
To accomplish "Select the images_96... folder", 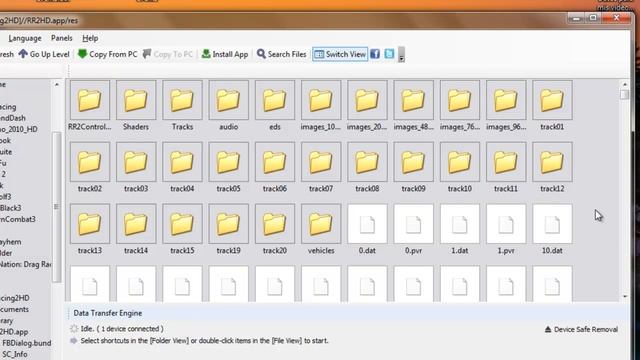I will pyautogui.click(x=506, y=100).
